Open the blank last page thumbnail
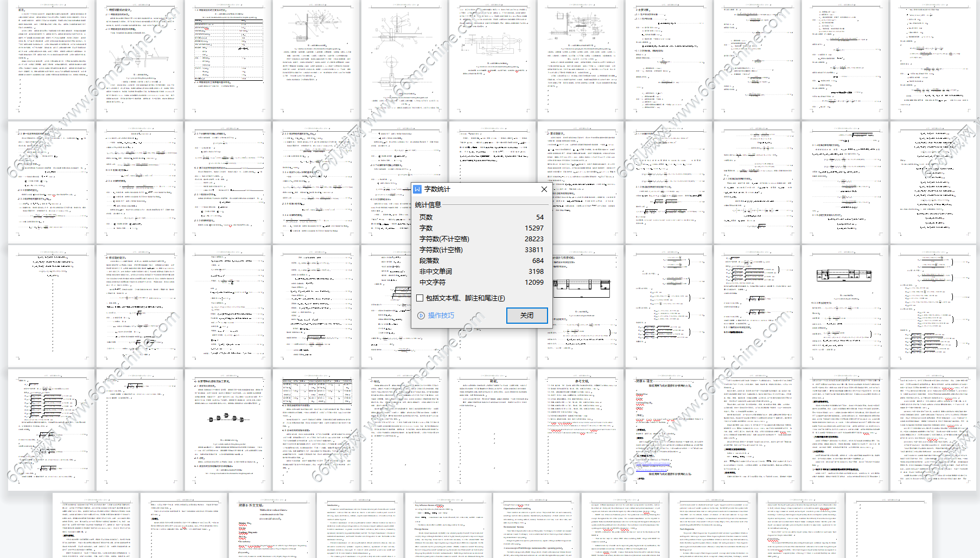 [x=890, y=527]
